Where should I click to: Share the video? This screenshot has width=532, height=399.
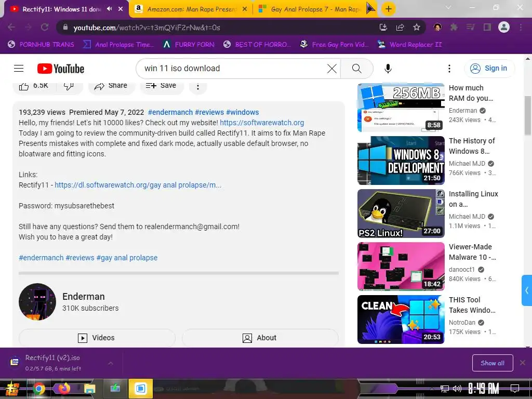point(112,86)
